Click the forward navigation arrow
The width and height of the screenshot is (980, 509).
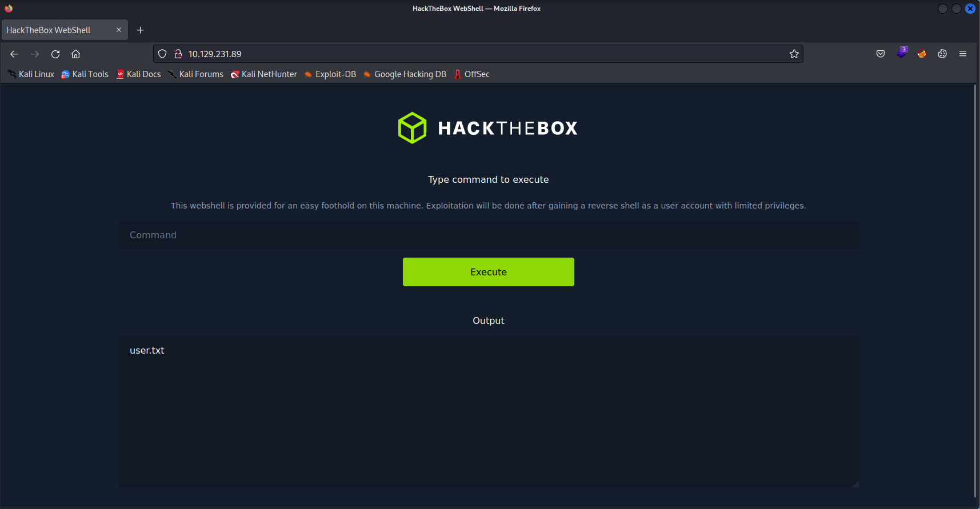35,54
